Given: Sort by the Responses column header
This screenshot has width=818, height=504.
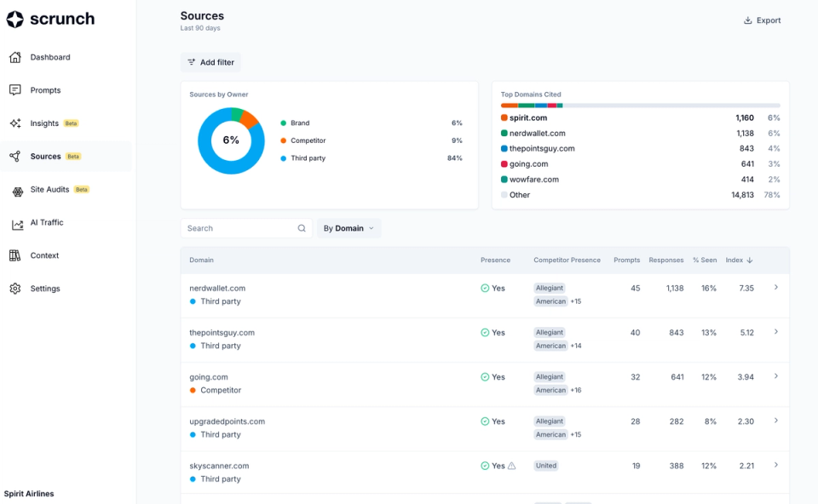Looking at the screenshot, I should coord(665,260).
